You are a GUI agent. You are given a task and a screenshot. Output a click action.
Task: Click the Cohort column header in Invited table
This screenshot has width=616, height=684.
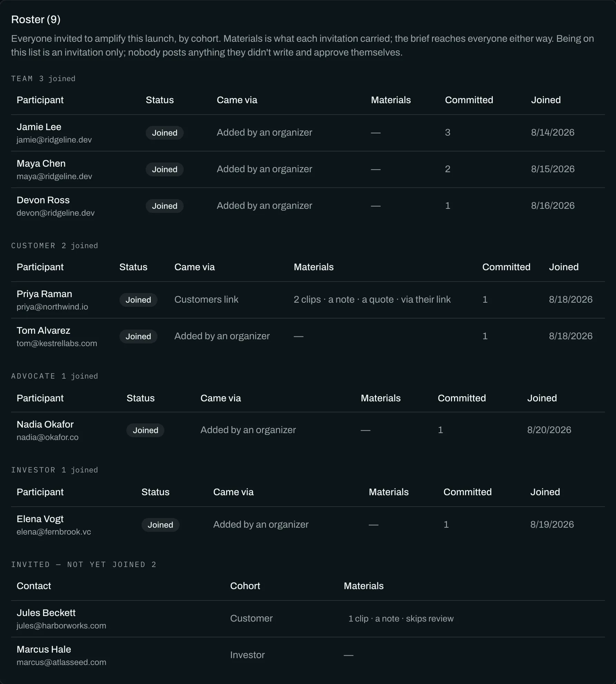click(x=245, y=586)
